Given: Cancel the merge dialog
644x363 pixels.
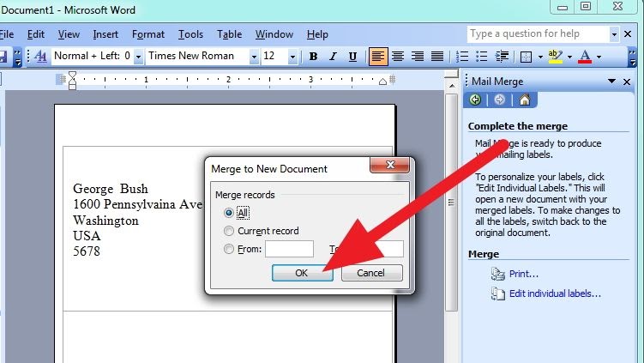Looking at the screenshot, I should click(x=371, y=273).
